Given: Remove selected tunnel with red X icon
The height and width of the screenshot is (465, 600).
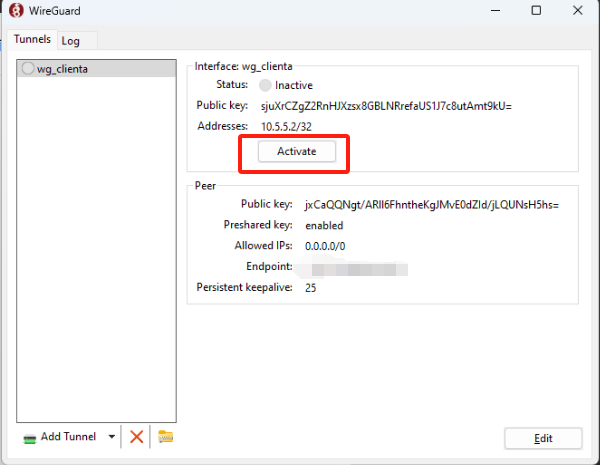Looking at the screenshot, I should (x=137, y=437).
